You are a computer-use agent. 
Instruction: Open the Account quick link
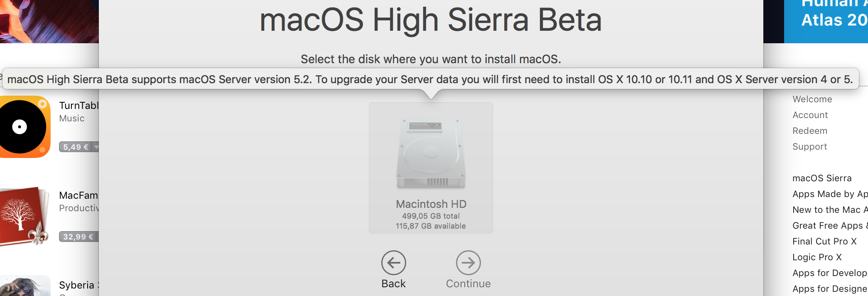tap(810, 115)
